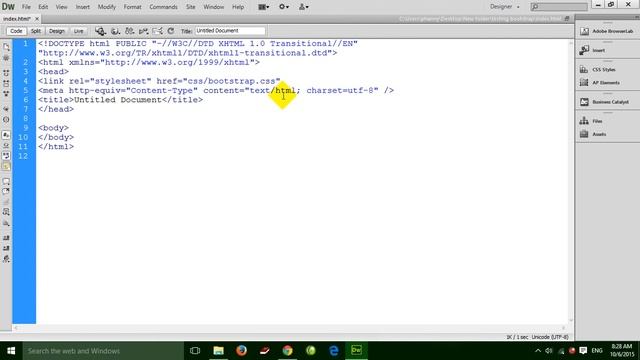The height and width of the screenshot is (360, 640).
Task: Toggle Syntax Error Alerts highlighted icon
Action: click(6, 166)
